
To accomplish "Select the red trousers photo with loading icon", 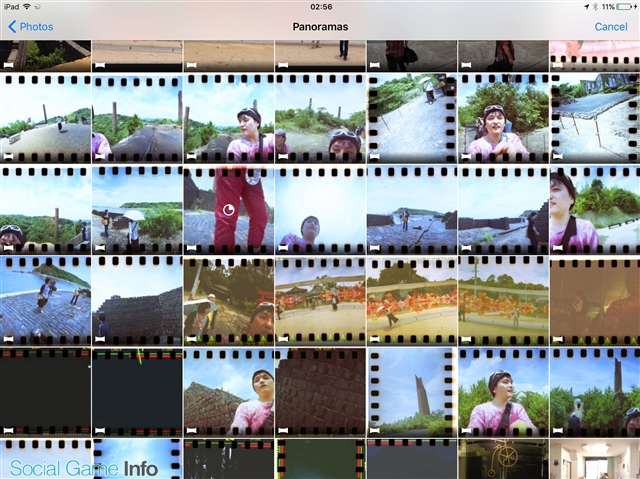I will pyautogui.click(x=229, y=210).
